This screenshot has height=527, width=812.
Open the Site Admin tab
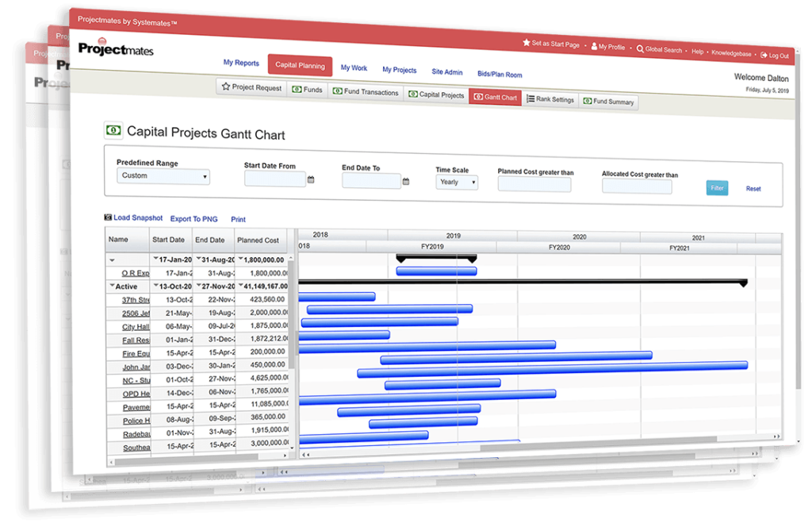[447, 72]
